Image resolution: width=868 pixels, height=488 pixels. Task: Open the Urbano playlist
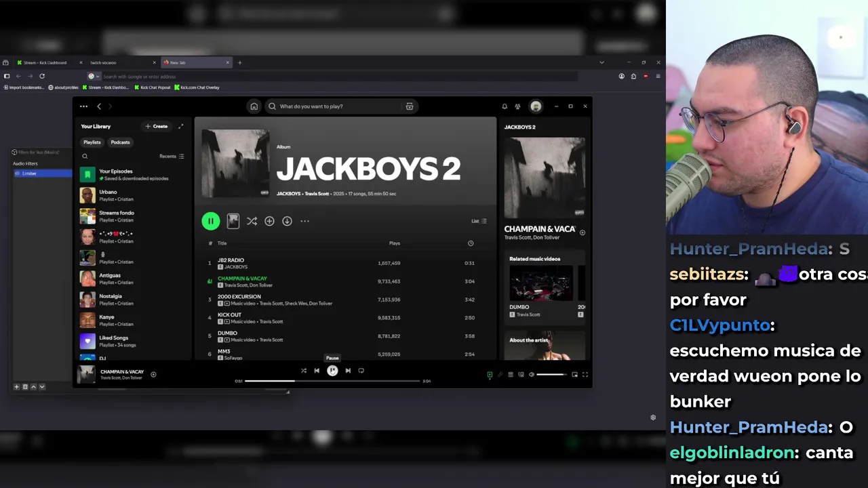(x=133, y=195)
